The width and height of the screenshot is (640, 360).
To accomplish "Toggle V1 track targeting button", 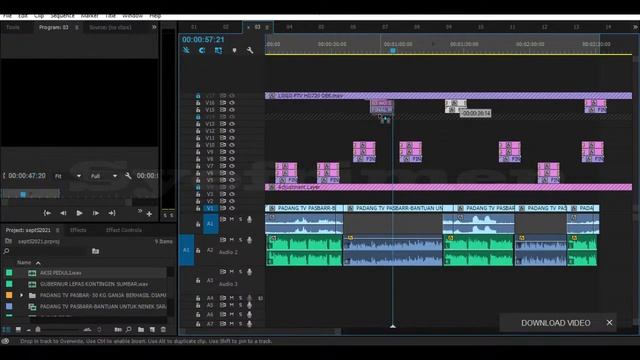I will [211, 208].
